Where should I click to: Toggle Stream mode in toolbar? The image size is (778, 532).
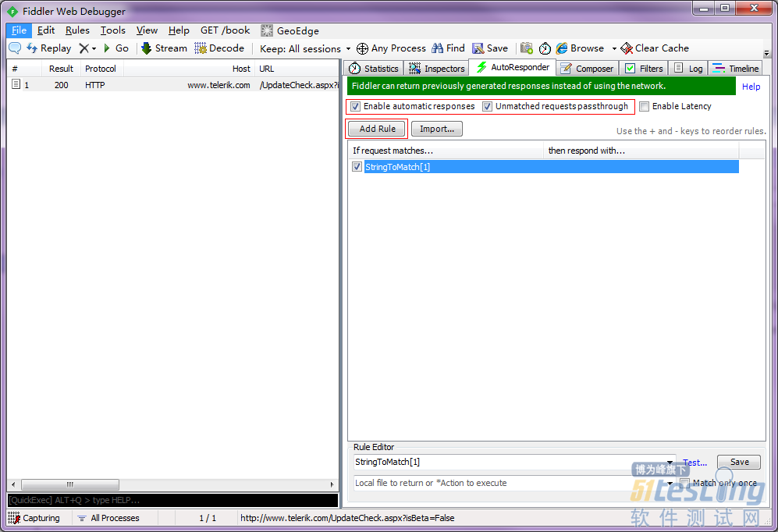click(x=164, y=48)
